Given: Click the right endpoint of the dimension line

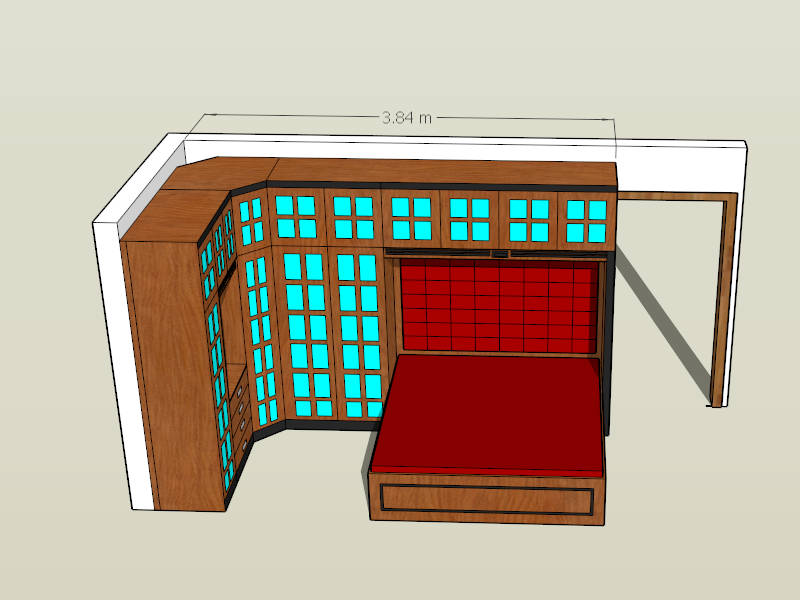Looking at the screenshot, I should [614, 121].
